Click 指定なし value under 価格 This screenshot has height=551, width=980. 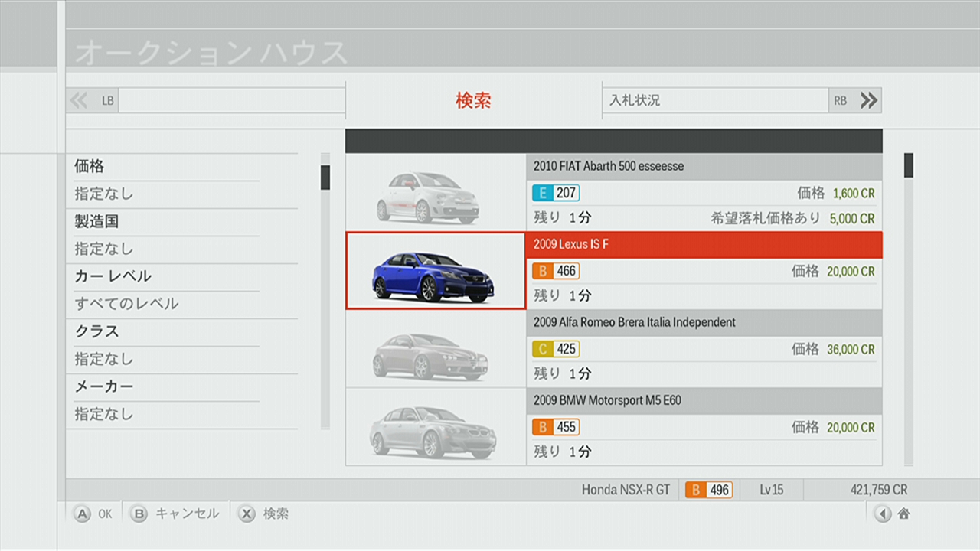click(x=104, y=194)
